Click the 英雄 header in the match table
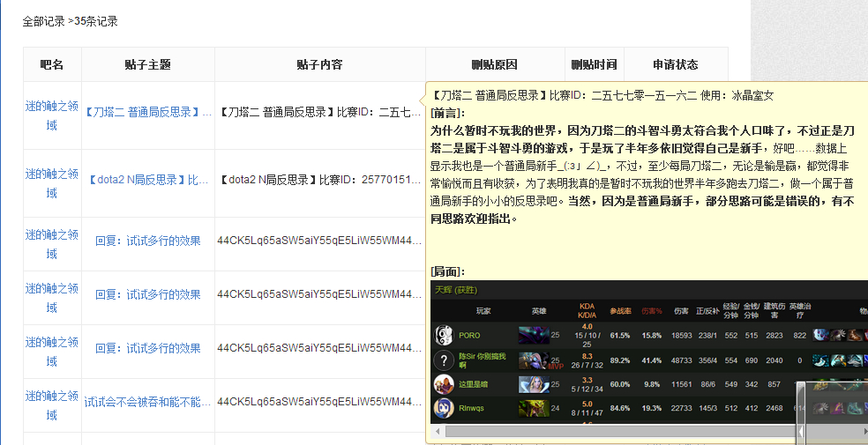 539,311
